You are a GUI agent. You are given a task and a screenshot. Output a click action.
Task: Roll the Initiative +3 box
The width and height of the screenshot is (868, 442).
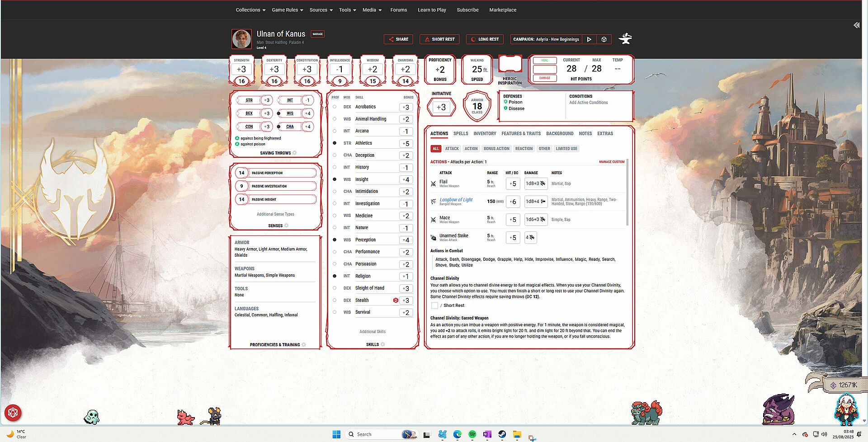pos(441,107)
